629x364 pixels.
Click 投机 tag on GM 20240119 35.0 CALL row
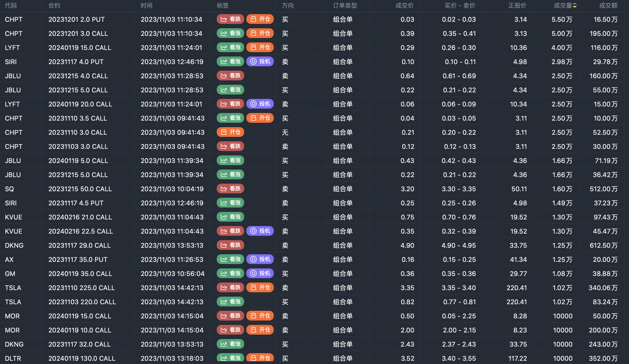260,273
